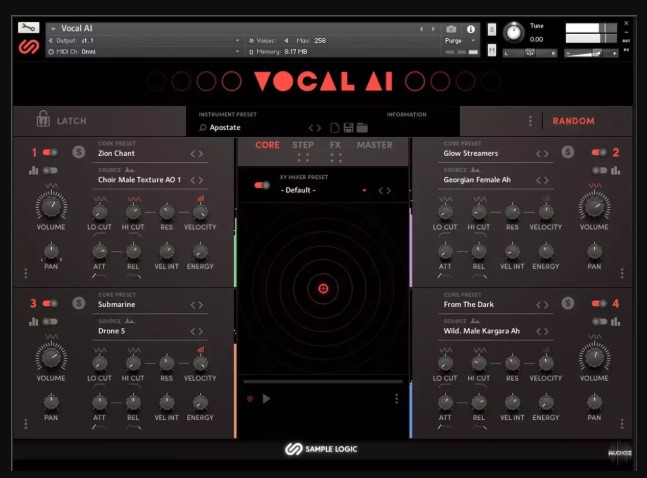Step Georgian Female Ah source arrows
The height and width of the screenshot is (478, 647).
[542, 180]
